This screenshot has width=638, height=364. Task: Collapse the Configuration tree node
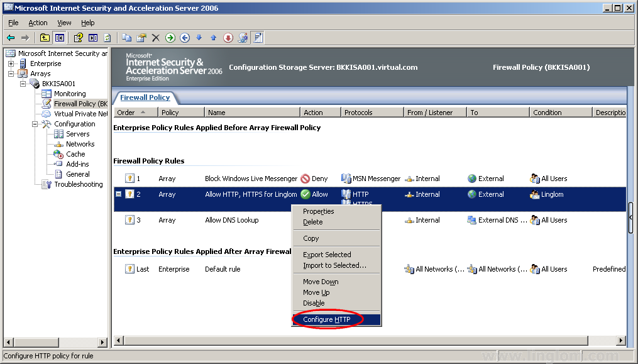(x=35, y=124)
